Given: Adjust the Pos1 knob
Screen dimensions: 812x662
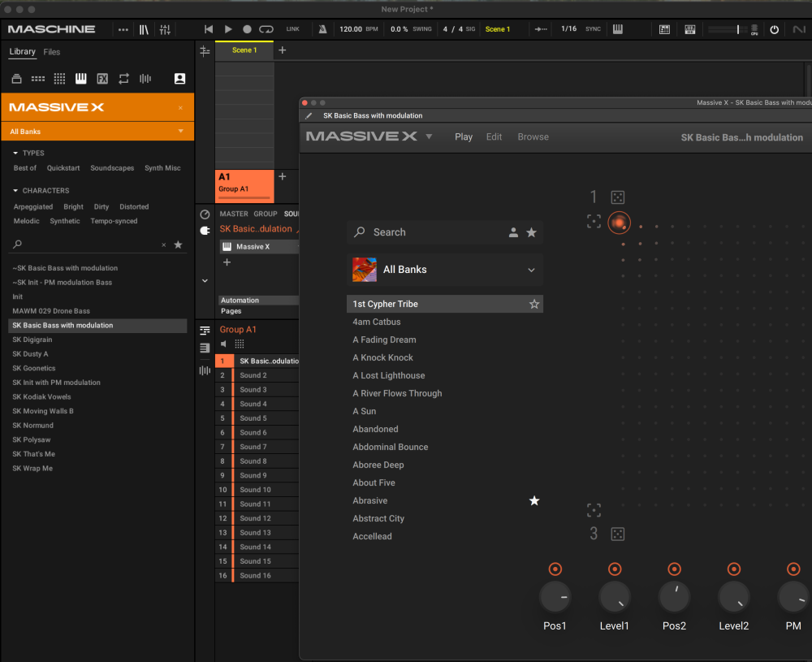Looking at the screenshot, I should point(555,597).
